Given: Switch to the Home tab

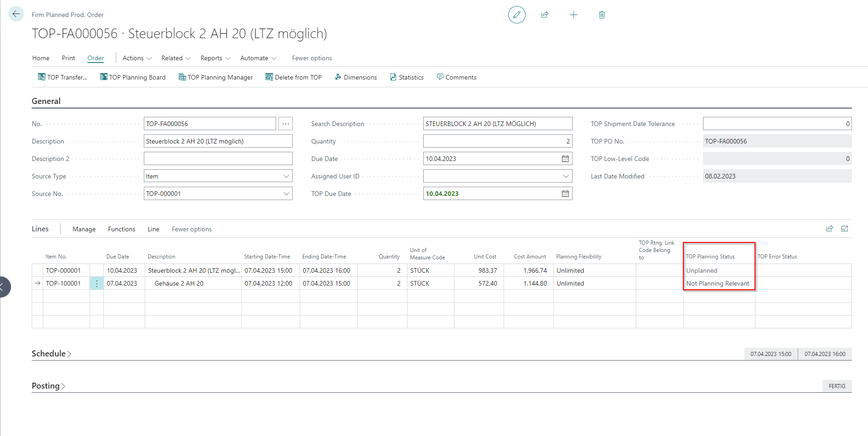Looking at the screenshot, I should (41, 58).
